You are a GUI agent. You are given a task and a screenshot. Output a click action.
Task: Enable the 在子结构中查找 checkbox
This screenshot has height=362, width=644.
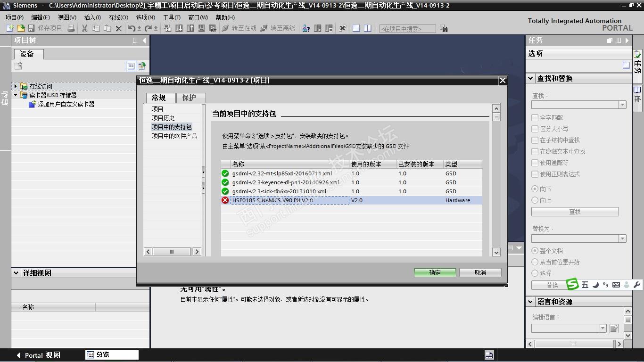(535, 140)
